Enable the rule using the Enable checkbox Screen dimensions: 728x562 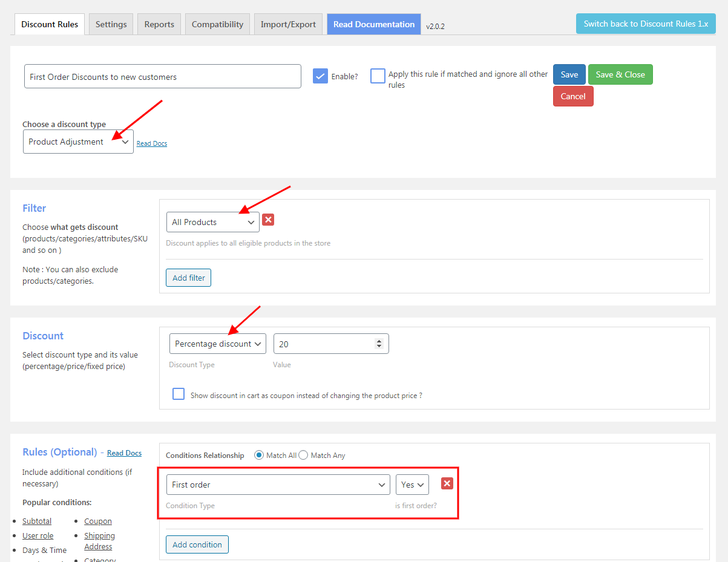[x=320, y=76]
